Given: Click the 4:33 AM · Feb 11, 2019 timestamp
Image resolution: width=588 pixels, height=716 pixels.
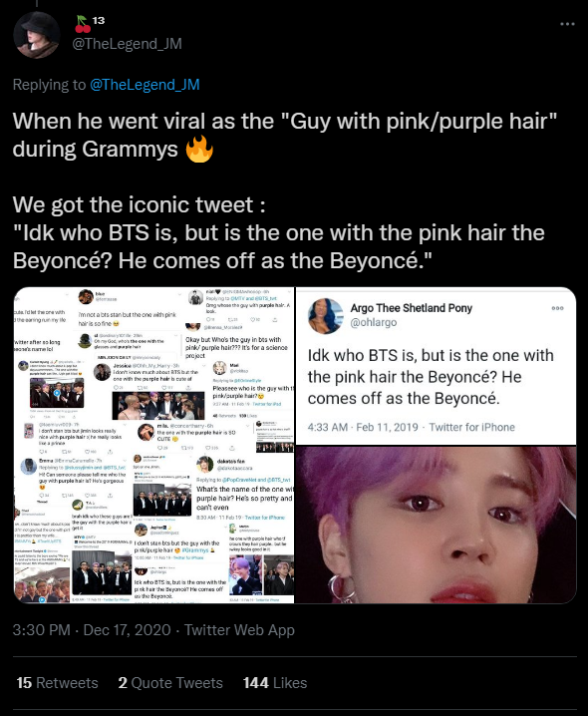Looking at the screenshot, I should [x=363, y=428].
